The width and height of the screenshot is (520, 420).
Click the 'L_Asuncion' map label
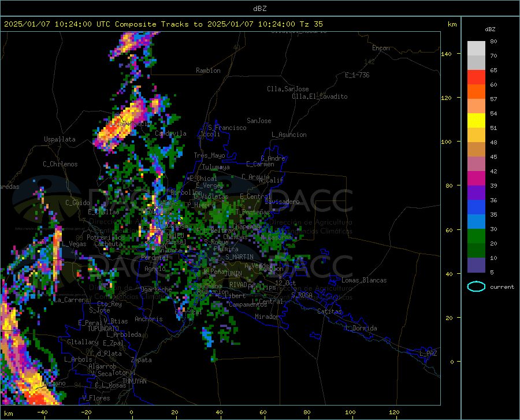(289, 135)
